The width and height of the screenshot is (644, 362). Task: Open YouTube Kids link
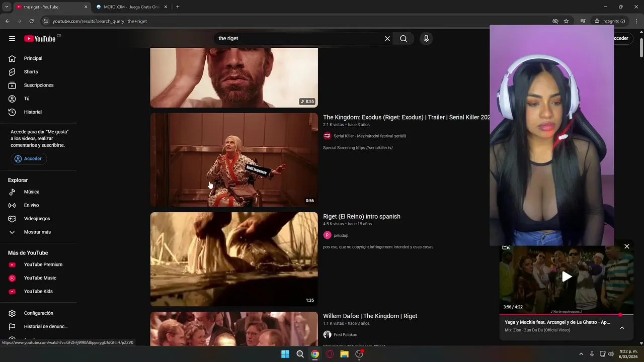click(38, 291)
